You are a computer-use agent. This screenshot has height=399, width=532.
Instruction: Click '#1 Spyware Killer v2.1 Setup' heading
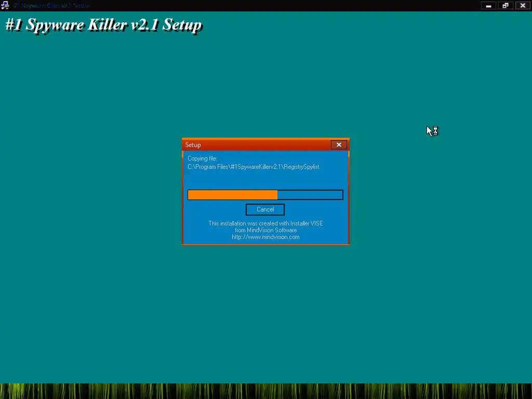pos(104,25)
